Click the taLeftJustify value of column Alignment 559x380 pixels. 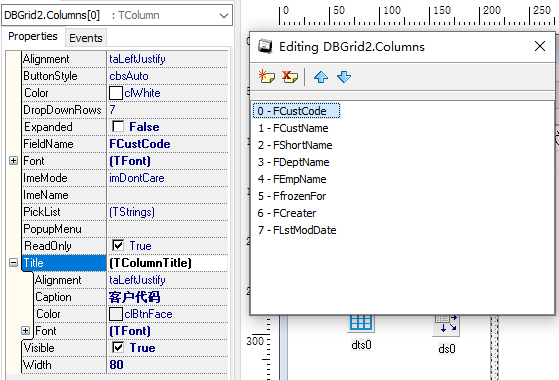[x=168, y=59]
